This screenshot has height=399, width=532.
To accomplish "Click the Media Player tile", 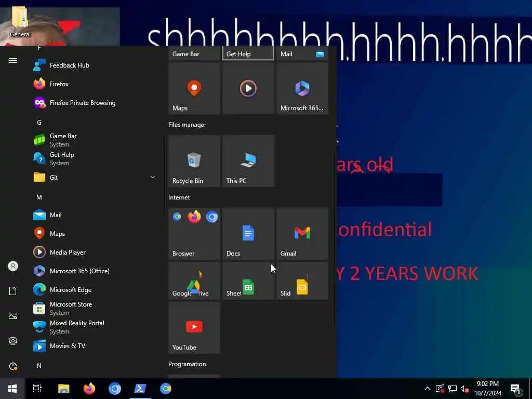I will coord(248,88).
